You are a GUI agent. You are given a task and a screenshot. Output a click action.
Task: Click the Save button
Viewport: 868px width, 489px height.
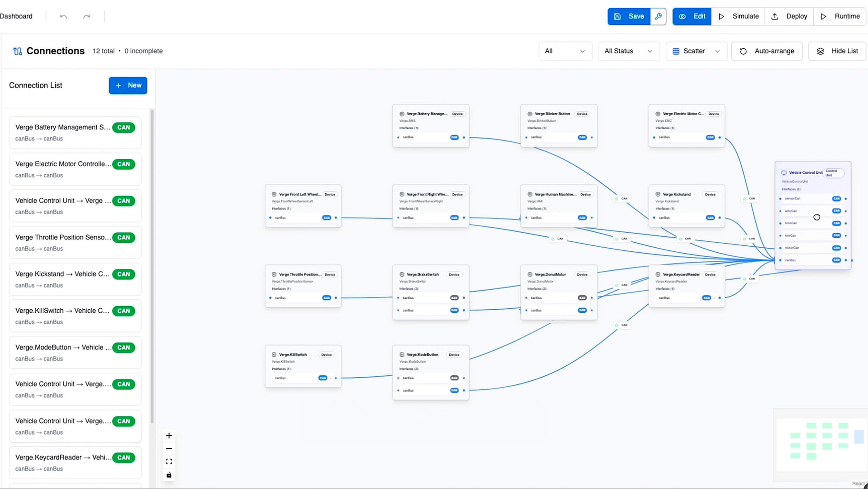pyautogui.click(x=629, y=16)
